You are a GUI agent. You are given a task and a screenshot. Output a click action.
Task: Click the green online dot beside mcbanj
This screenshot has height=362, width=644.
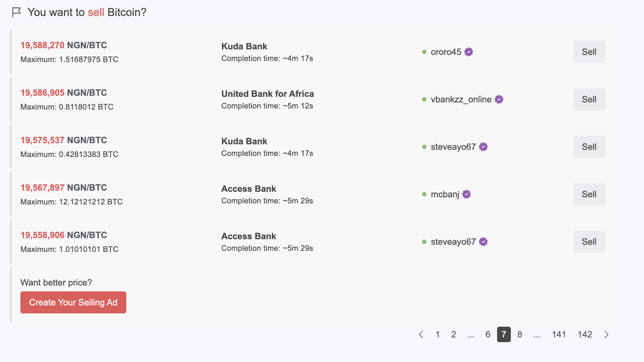coord(424,194)
